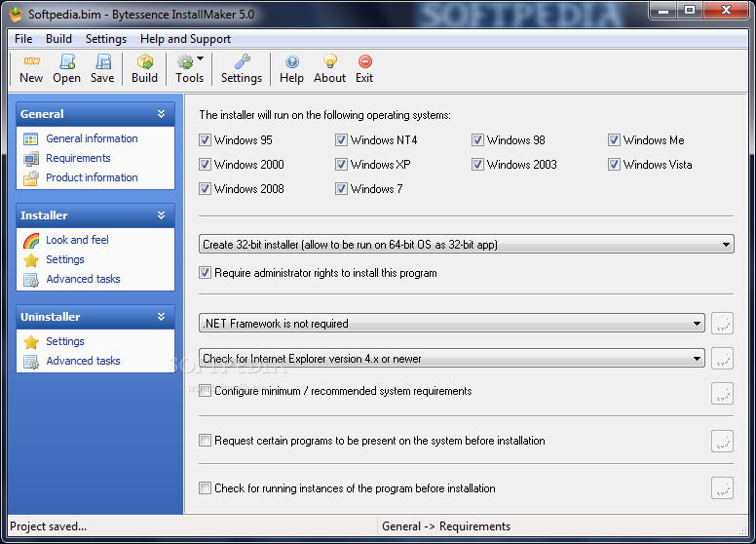This screenshot has height=544, width=756.
Task: Open the Settings wrench toolbar icon
Action: 242,61
